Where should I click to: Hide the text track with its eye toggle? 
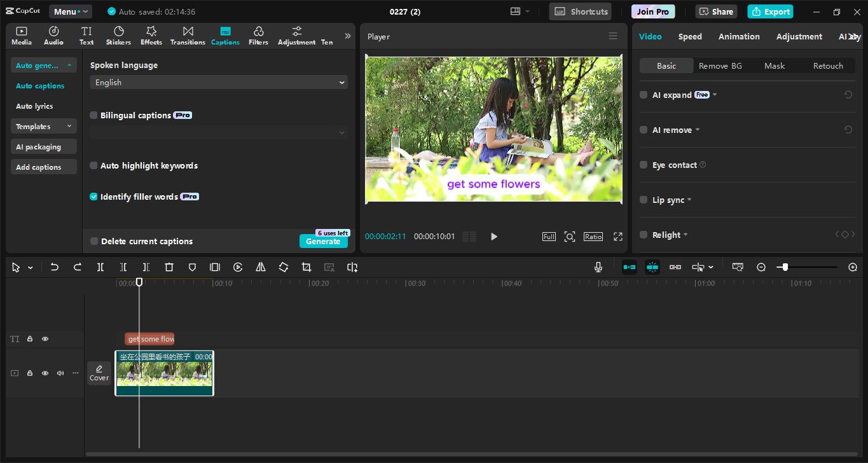(x=45, y=339)
